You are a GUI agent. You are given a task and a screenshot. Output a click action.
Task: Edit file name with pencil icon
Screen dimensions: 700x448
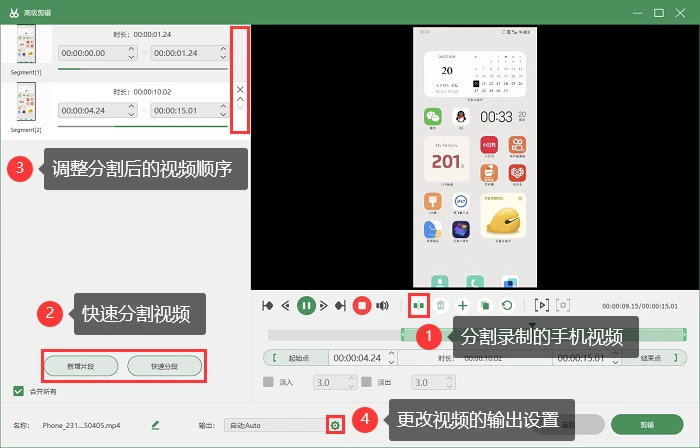pos(155,425)
